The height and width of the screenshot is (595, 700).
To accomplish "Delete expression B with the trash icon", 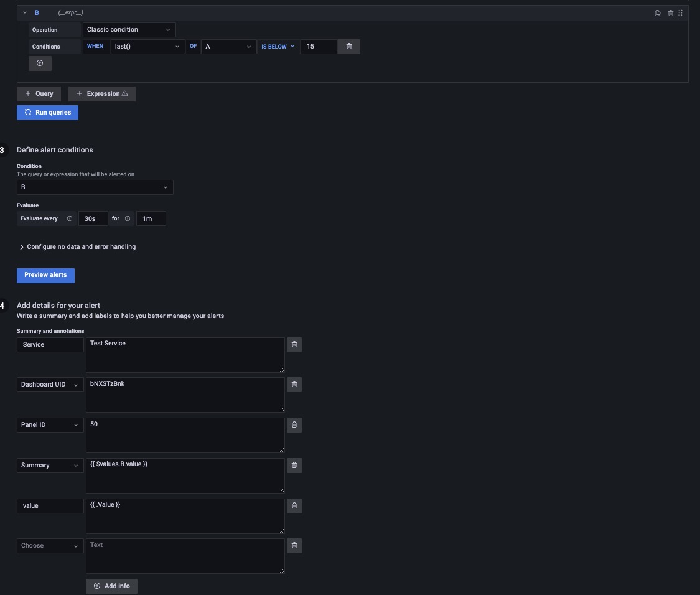I will click(670, 12).
